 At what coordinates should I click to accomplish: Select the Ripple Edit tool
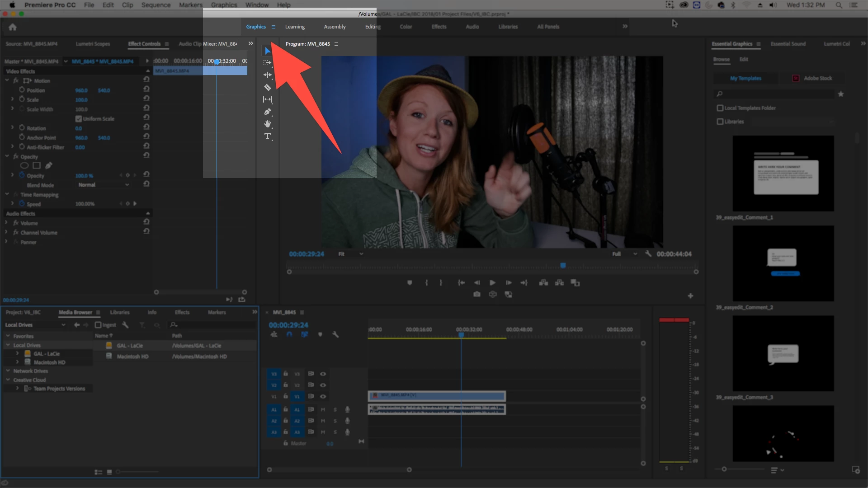[267, 75]
